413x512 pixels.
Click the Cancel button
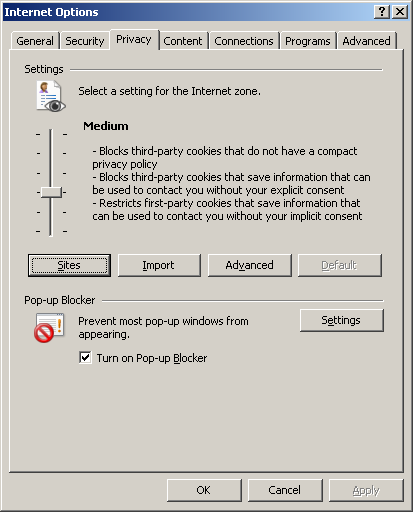tap(285, 490)
